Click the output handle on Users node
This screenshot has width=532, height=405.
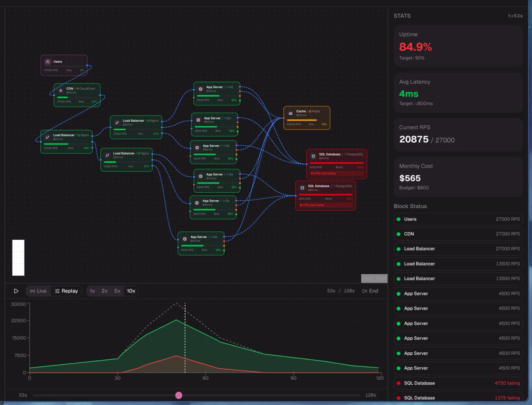tap(87, 66)
